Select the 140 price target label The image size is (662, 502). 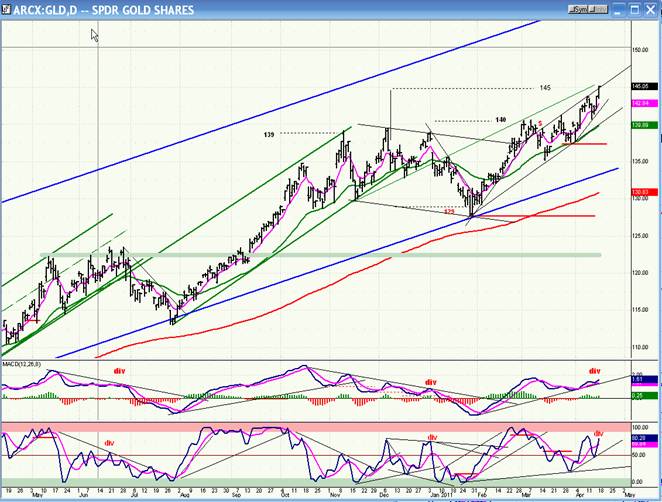click(501, 120)
